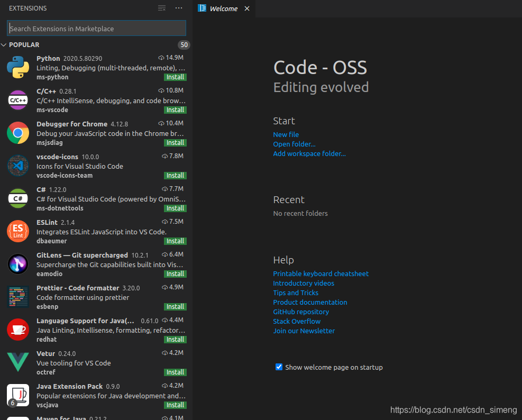
Task: Click the Java Extension Pack logo
Action: click(x=18, y=395)
